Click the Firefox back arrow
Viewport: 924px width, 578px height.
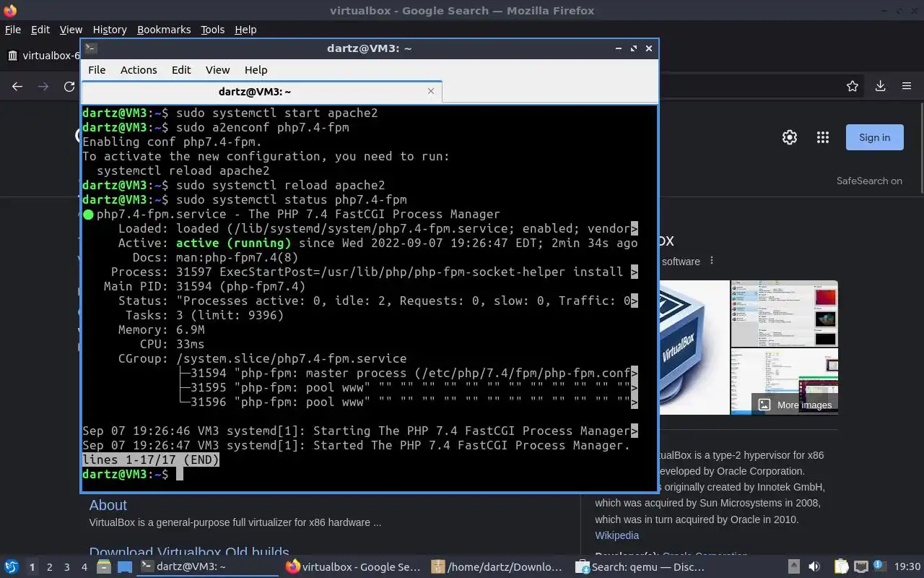(17, 86)
